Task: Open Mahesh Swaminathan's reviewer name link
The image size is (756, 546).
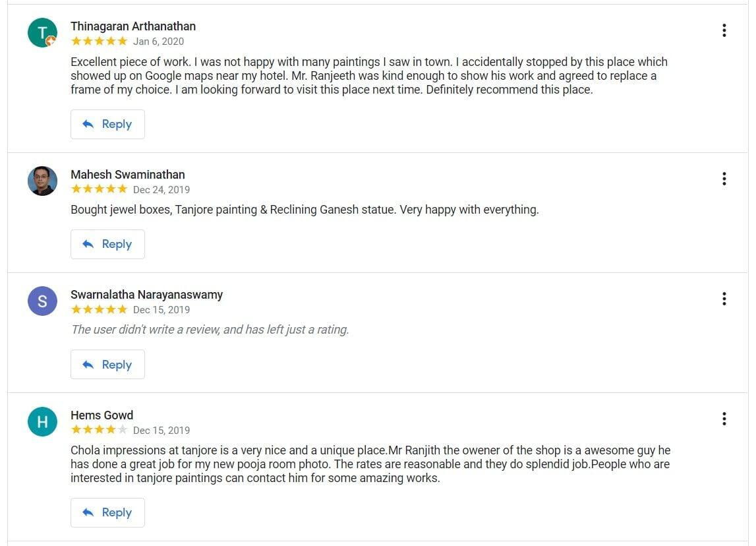Action: click(x=128, y=175)
